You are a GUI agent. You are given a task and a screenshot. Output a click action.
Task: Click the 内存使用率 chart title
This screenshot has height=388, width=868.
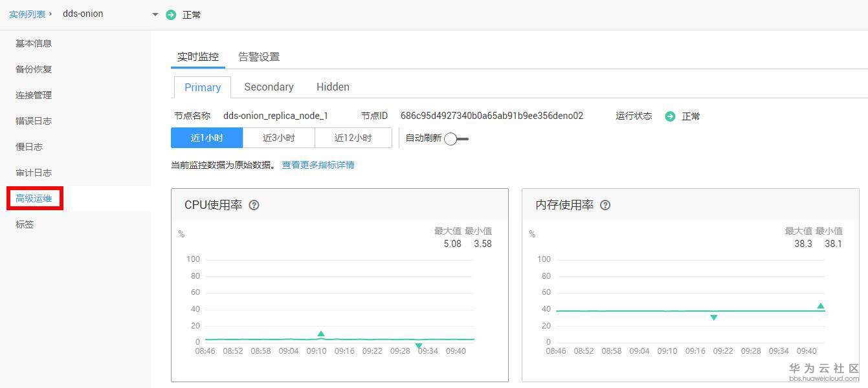pyautogui.click(x=564, y=205)
